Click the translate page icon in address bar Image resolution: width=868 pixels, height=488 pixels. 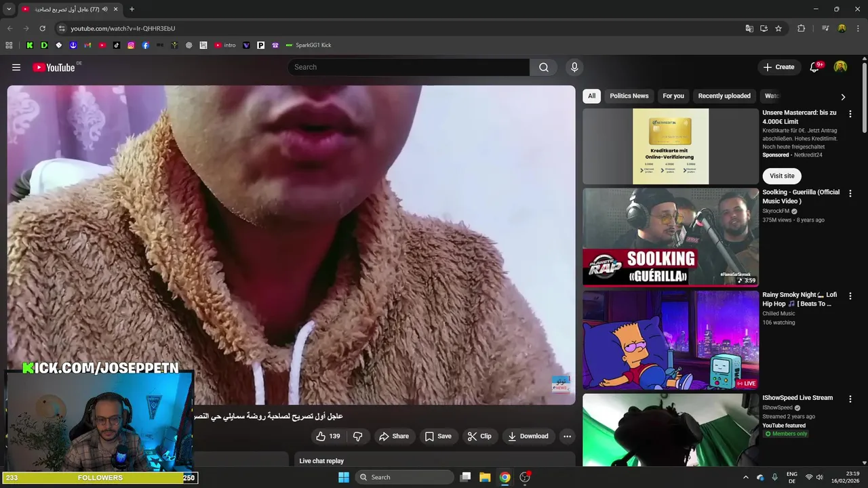pos(749,28)
